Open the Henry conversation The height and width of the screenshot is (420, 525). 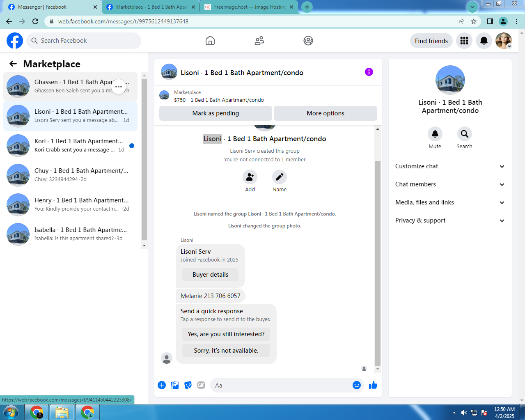point(70,205)
